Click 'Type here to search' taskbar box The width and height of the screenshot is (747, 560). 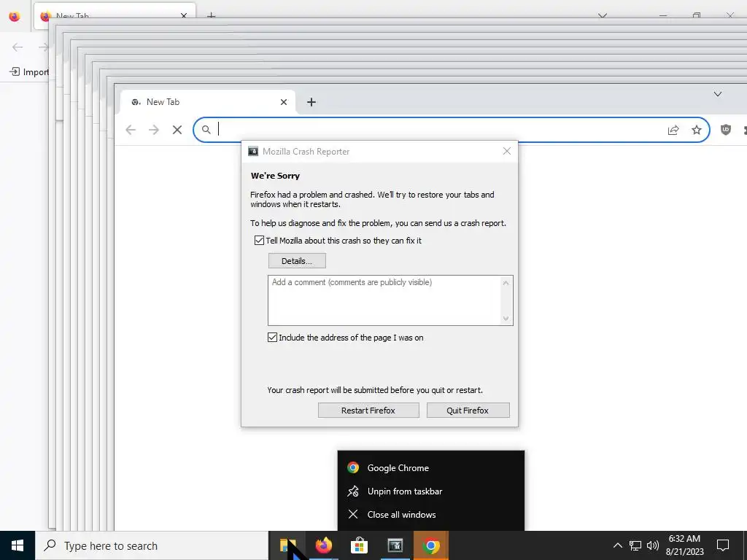[x=152, y=545]
